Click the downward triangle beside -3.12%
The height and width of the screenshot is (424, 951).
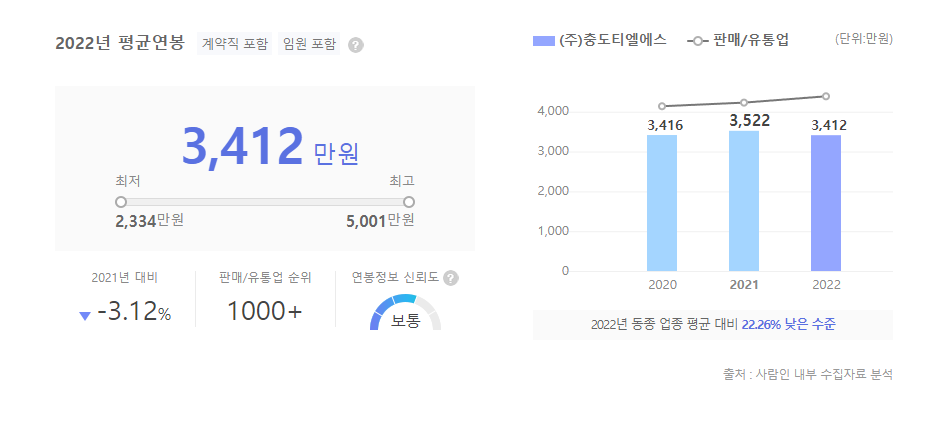point(85,315)
